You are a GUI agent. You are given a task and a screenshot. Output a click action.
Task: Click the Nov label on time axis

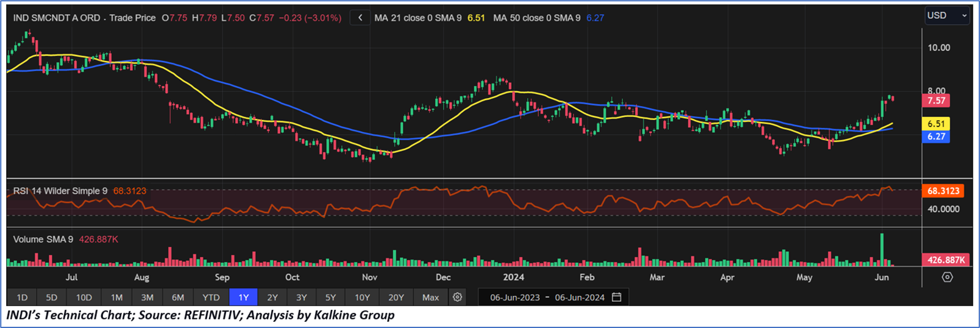tap(369, 277)
